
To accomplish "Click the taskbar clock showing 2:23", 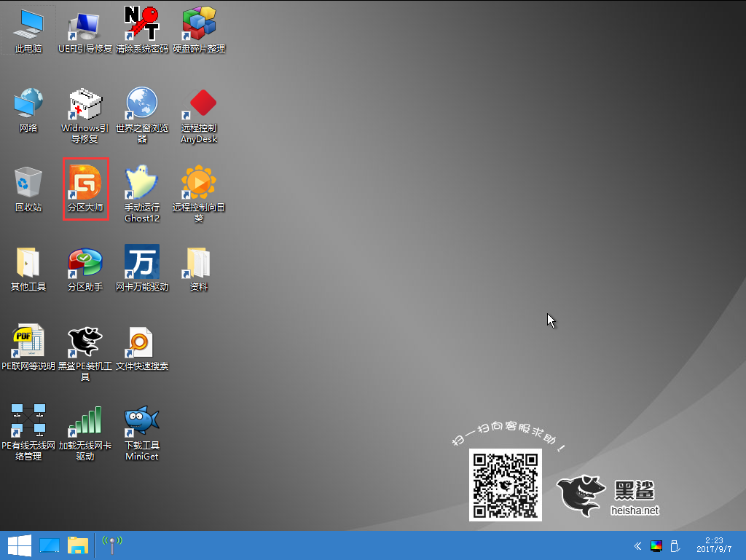I will coord(714,545).
